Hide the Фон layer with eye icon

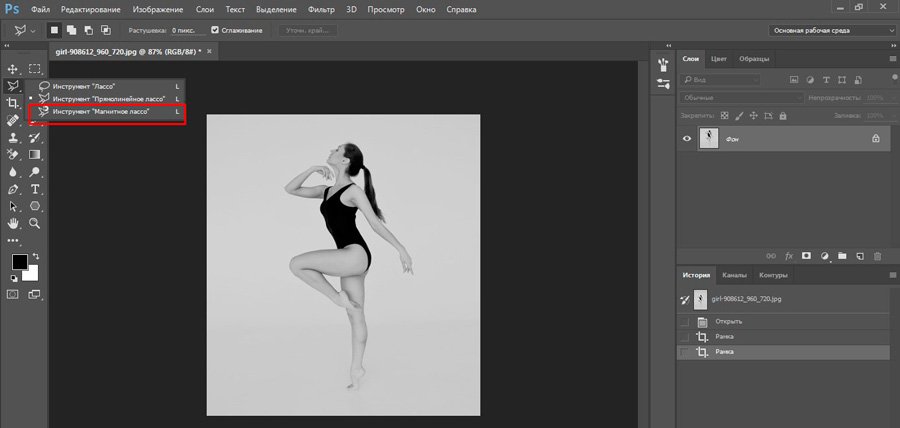click(686, 140)
